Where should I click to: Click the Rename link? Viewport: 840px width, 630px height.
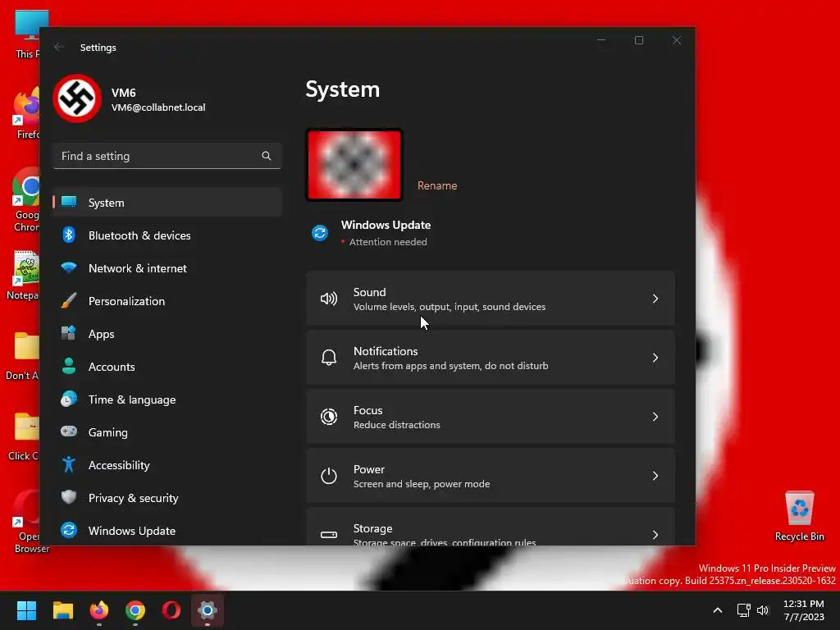point(437,185)
